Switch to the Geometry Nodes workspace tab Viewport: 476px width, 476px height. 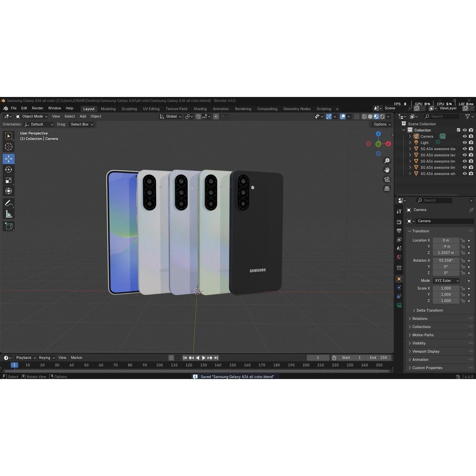tap(297, 109)
